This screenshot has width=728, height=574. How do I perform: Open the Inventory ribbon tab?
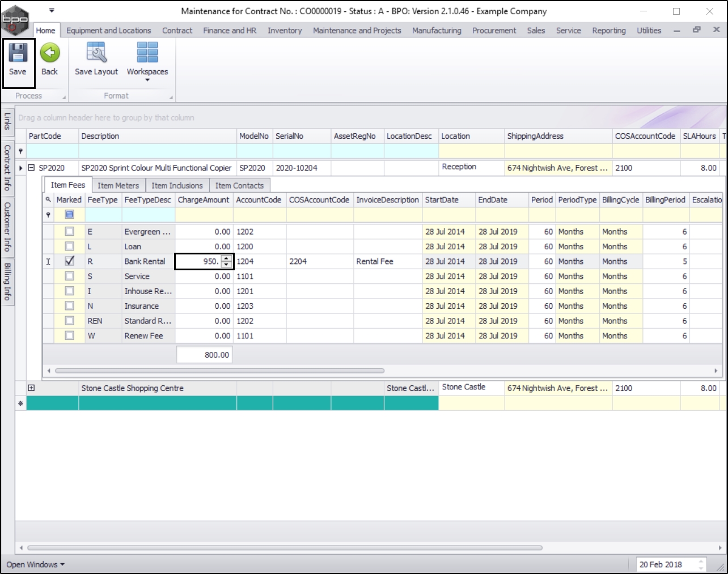pyautogui.click(x=285, y=31)
